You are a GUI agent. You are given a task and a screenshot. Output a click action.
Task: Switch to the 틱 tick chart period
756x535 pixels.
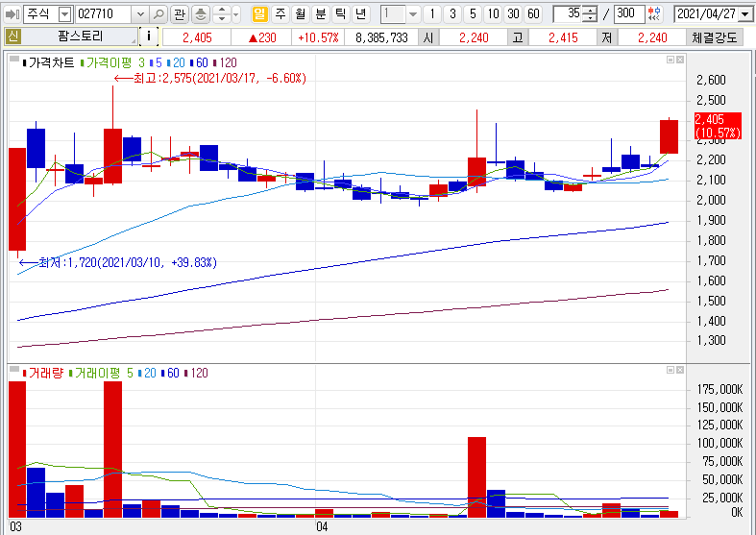click(341, 14)
